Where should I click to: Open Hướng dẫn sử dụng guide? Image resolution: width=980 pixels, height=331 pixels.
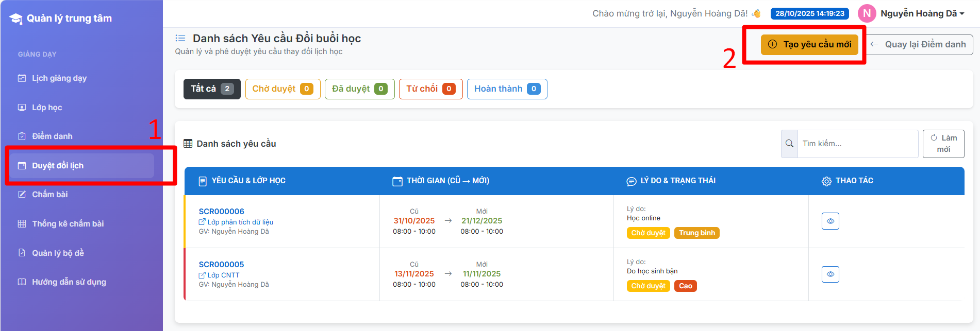tap(69, 282)
